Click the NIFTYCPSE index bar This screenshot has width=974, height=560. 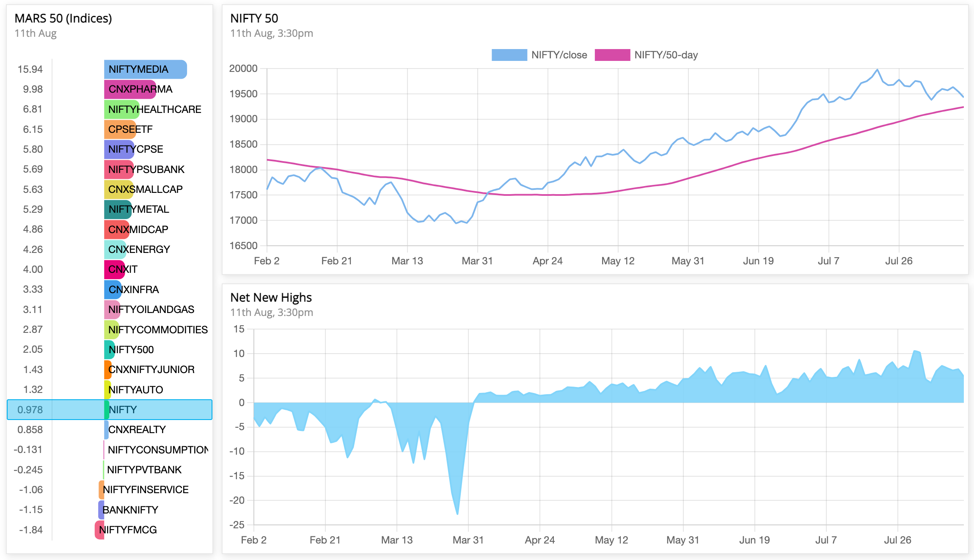(119, 149)
